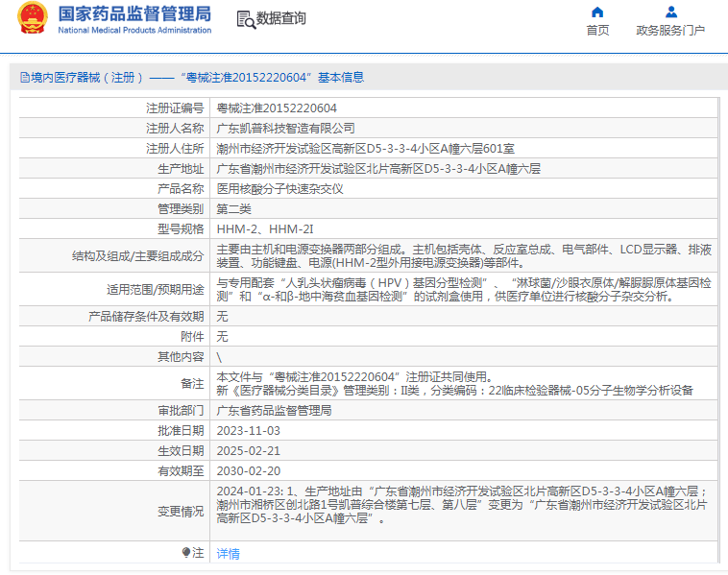The height and width of the screenshot is (575, 728).
Task: Select approval date 2023-11-03
Action: click(x=249, y=431)
